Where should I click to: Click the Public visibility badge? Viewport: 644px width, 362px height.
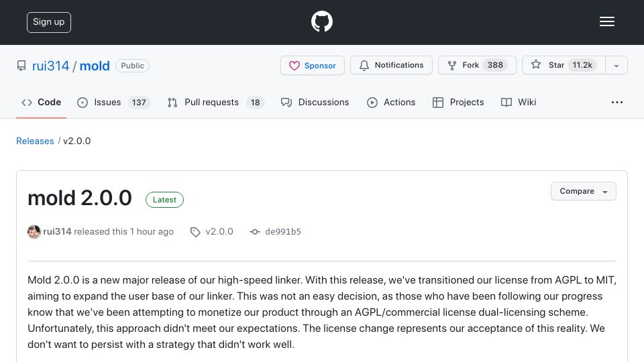point(132,66)
